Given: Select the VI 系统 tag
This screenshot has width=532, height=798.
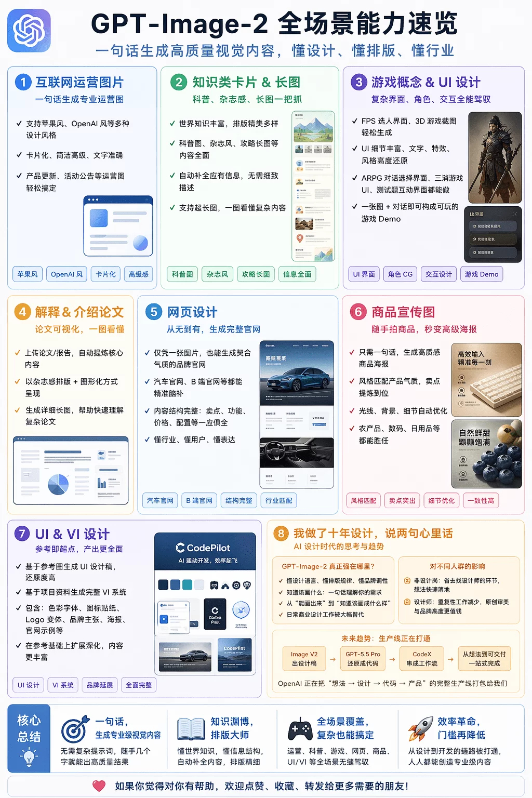Looking at the screenshot, I should 63,685.
